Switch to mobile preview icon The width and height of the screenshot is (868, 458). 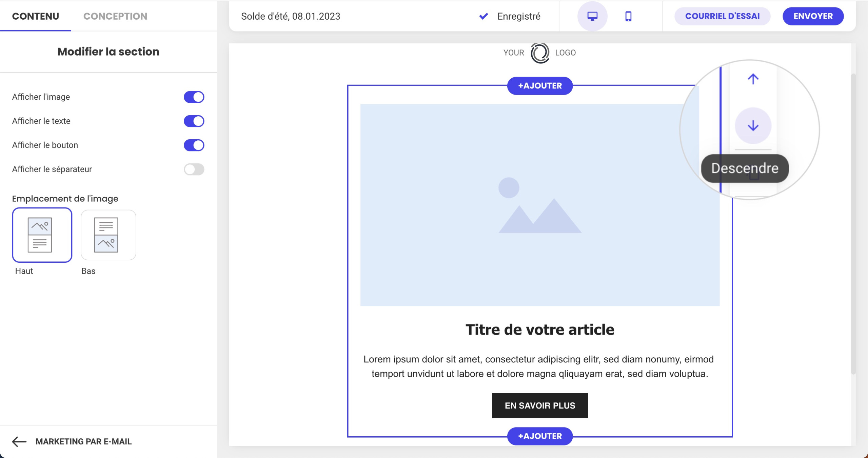point(628,16)
